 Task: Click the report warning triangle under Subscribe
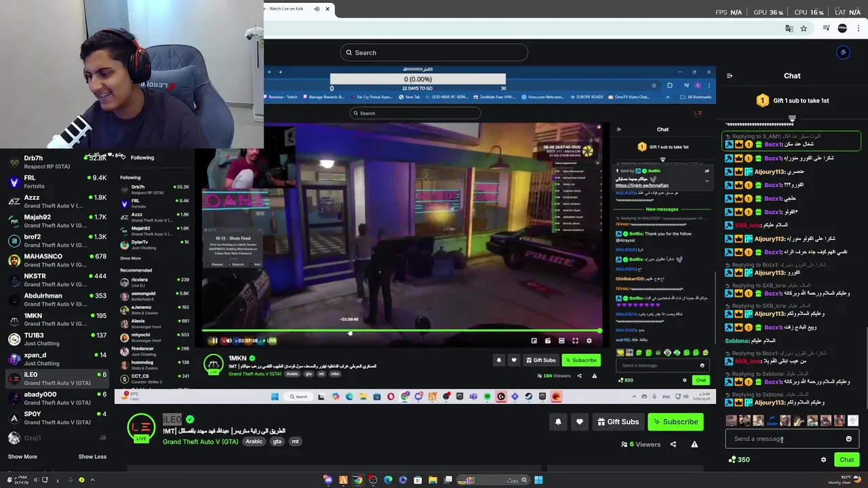694,445
